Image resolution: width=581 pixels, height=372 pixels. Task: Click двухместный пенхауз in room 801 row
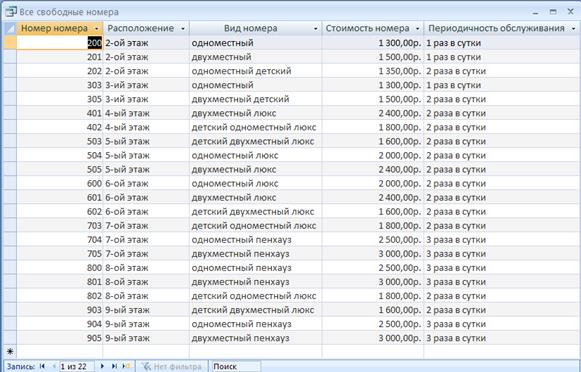point(256,282)
